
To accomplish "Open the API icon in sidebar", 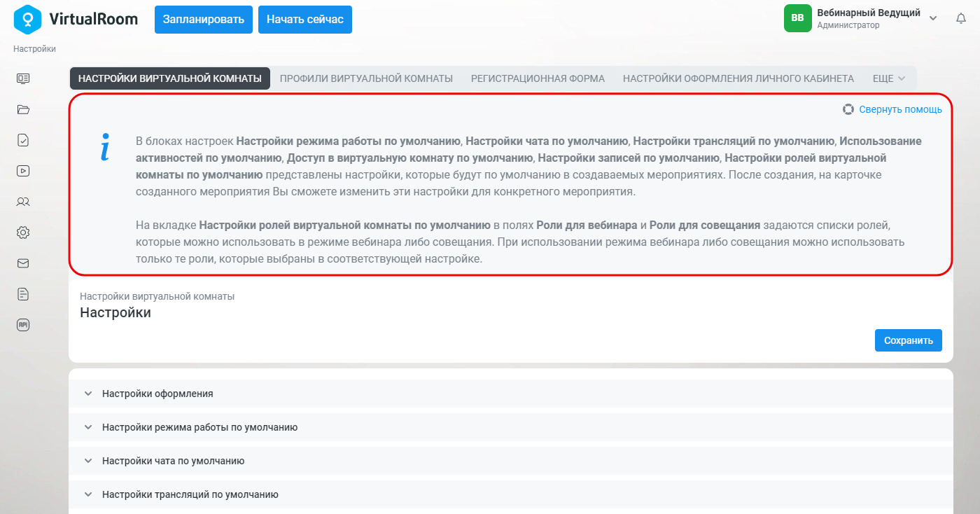I will click(23, 325).
